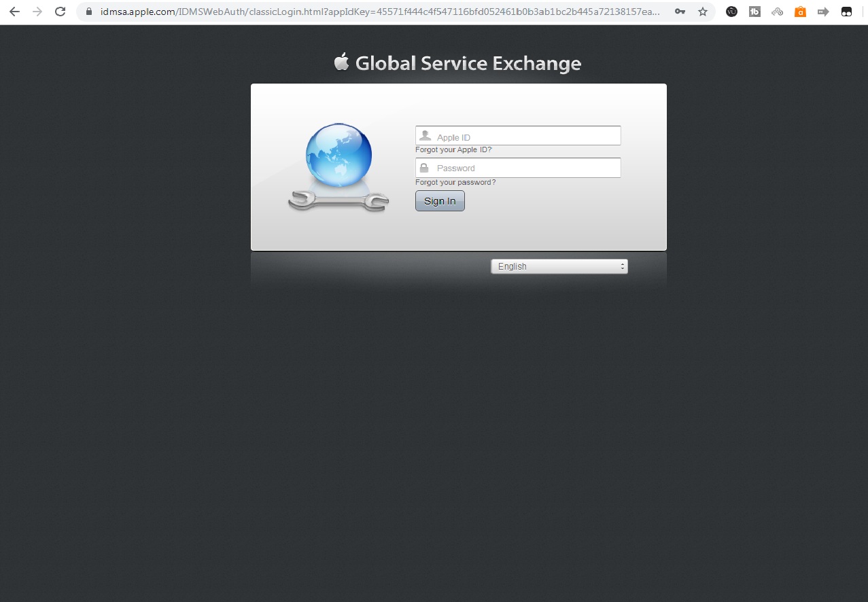
Task: Click the site security padlock icon
Action: coord(89,12)
